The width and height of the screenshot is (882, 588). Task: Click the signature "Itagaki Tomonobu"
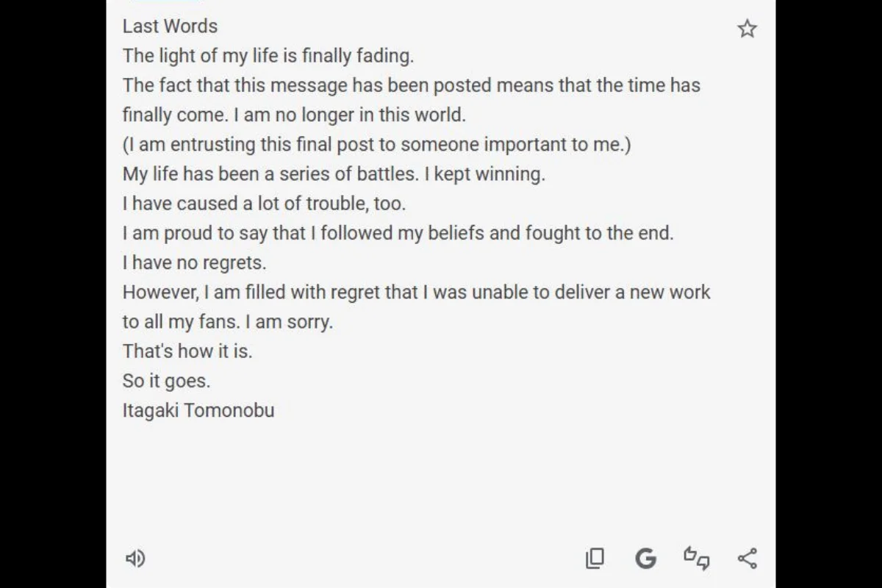coord(198,410)
